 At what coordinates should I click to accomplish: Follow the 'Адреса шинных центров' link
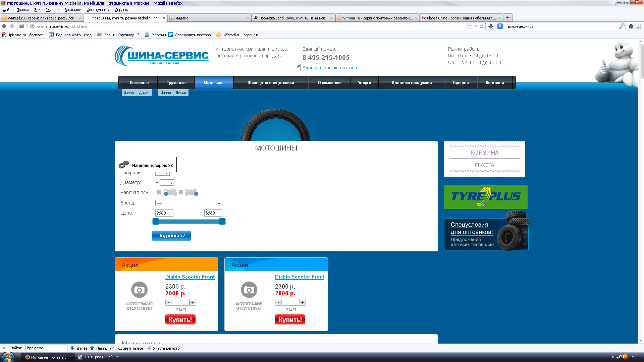(x=329, y=68)
